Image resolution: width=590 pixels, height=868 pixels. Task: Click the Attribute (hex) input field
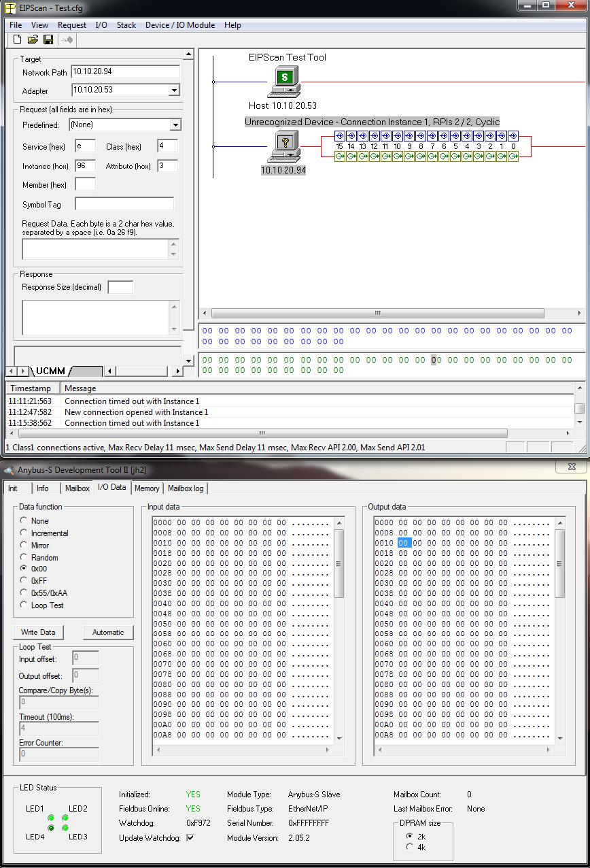point(167,165)
